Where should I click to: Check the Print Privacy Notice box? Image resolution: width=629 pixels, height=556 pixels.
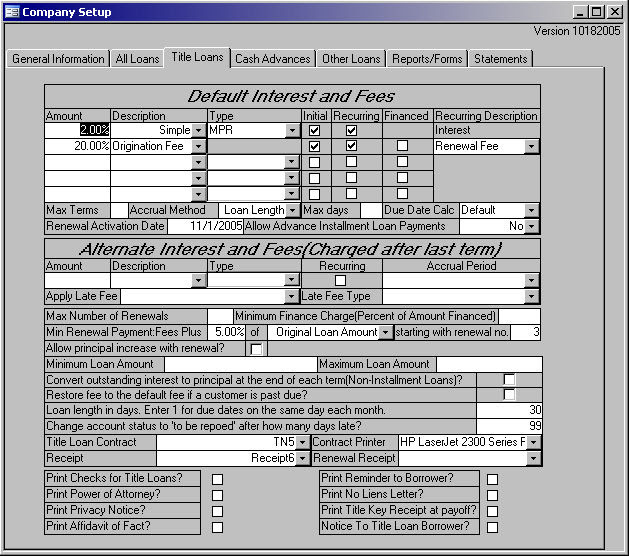click(217, 511)
